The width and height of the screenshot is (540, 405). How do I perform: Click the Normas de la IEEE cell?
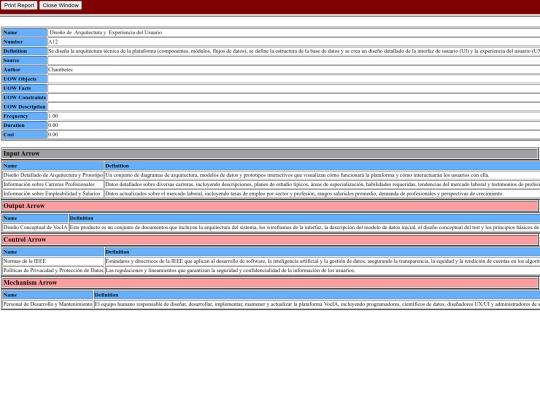coord(53,261)
